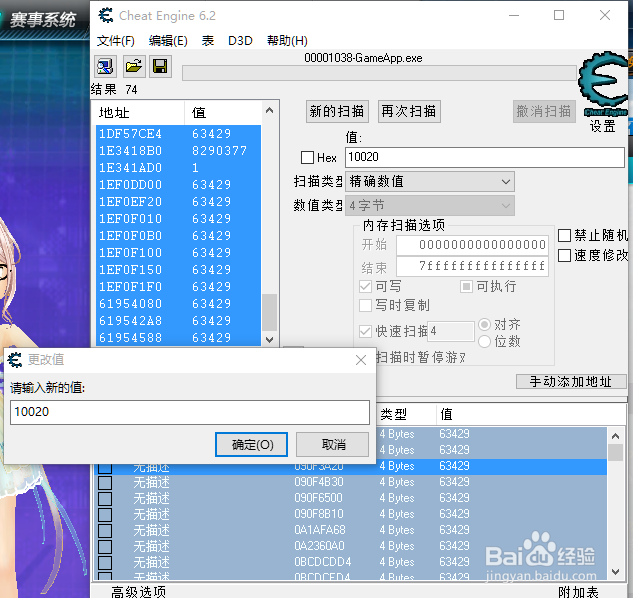Open the D3D menu
This screenshot has width=633, height=598.
pos(240,41)
